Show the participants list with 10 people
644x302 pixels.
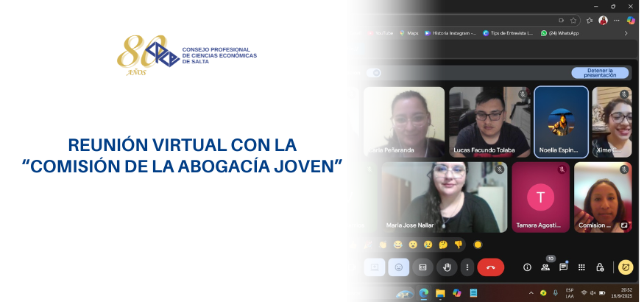pos(545,267)
